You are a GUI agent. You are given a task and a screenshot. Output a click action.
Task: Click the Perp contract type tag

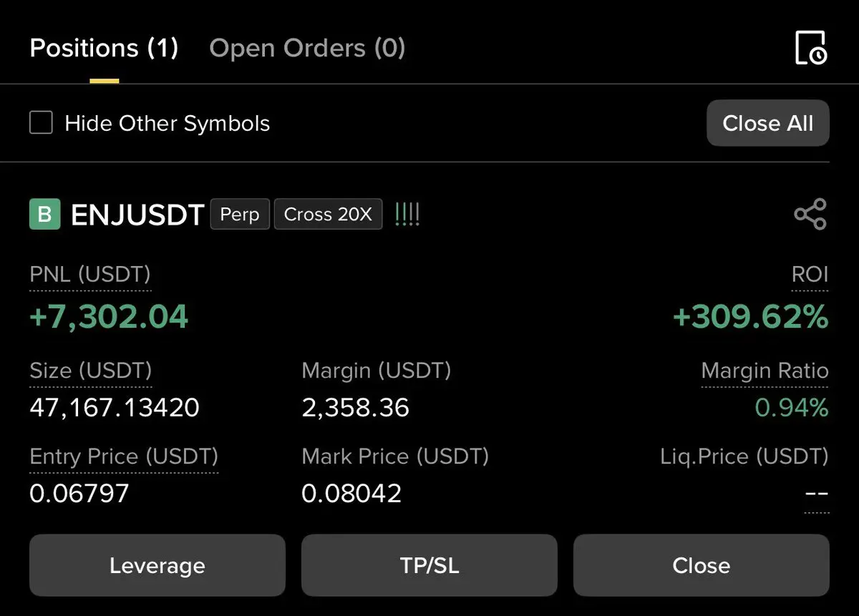point(240,215)
